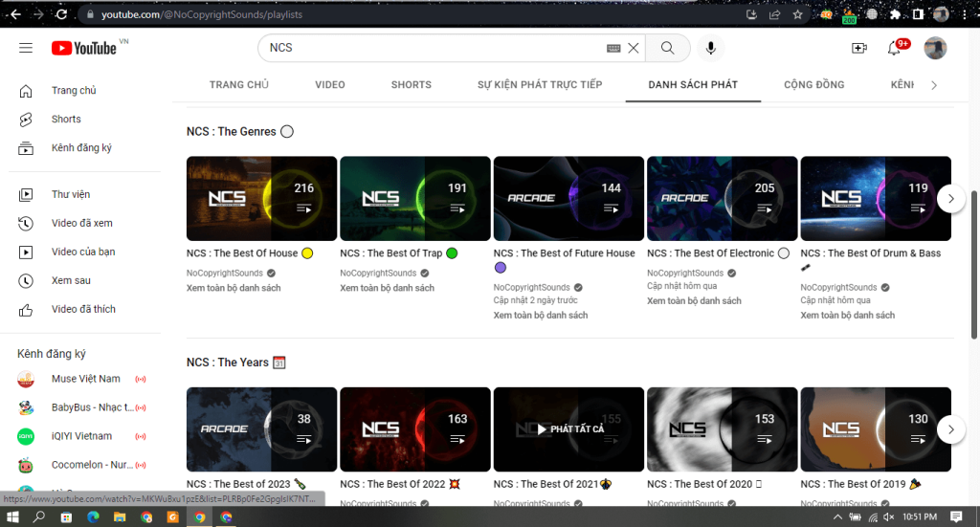Show next playlists in Years row

(x=950, y=429)
